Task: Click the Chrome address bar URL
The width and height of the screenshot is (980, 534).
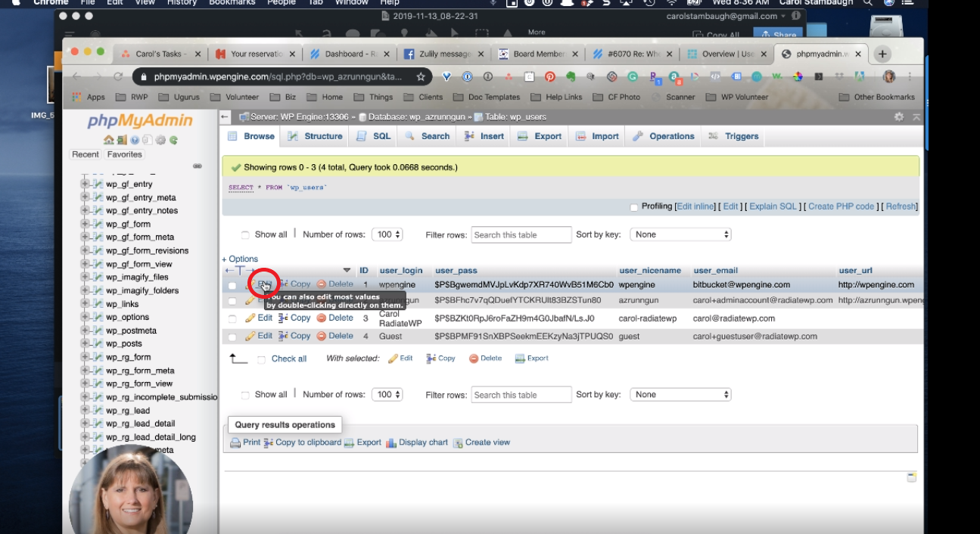Action: tap(278, 76)
